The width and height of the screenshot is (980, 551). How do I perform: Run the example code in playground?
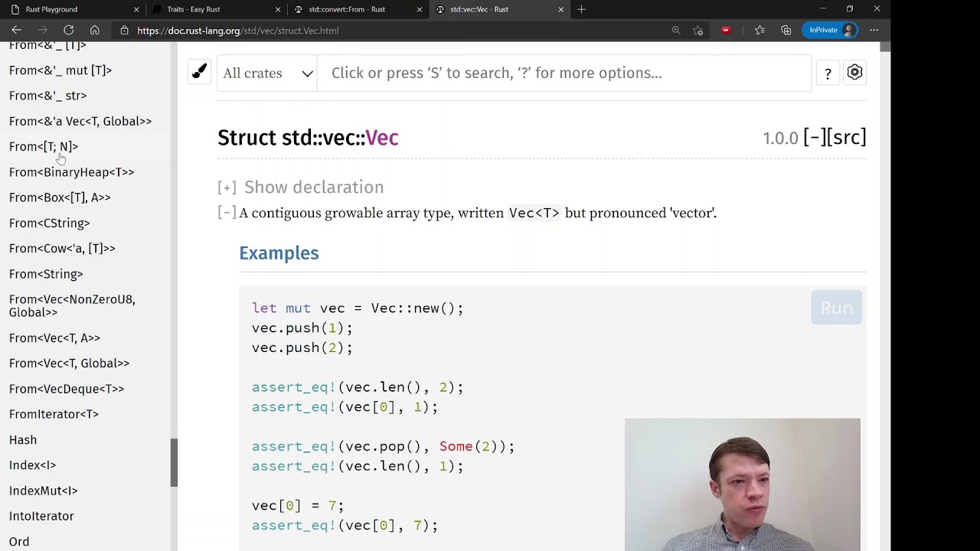click(x=836, y=308)
